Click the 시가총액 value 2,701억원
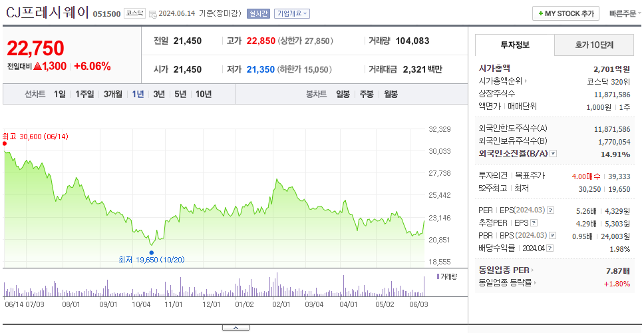Image resolution: width=644 pixels, height=333 pixels. [x=611, y=69]
